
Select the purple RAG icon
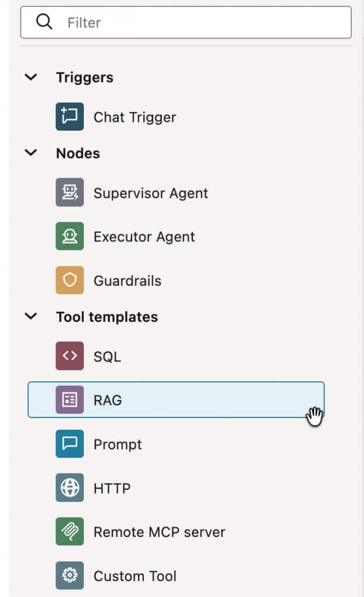[x=70, y=400]
